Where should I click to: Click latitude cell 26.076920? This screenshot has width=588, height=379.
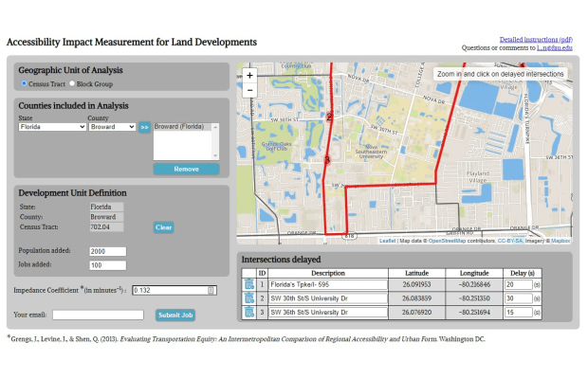pos(417,312)
